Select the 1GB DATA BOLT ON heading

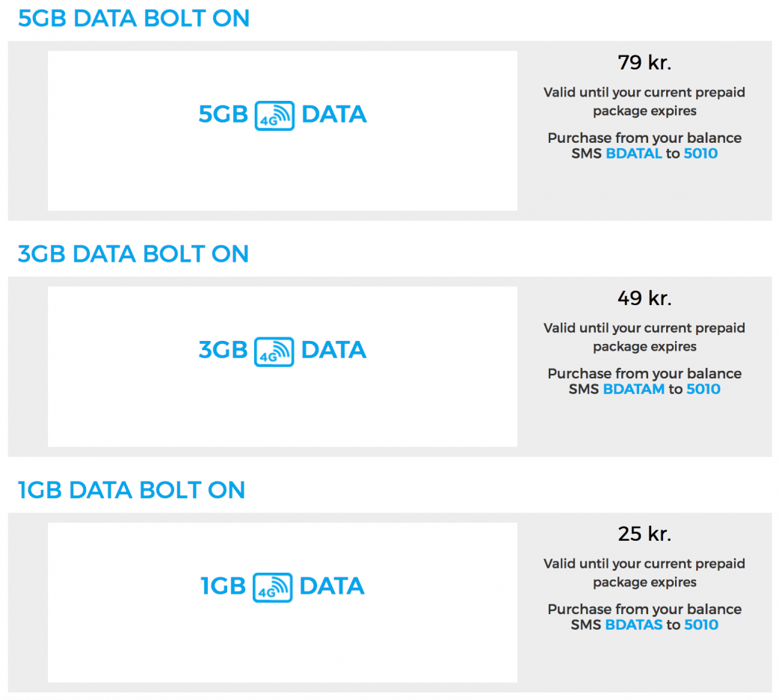(x=132, y=491)
